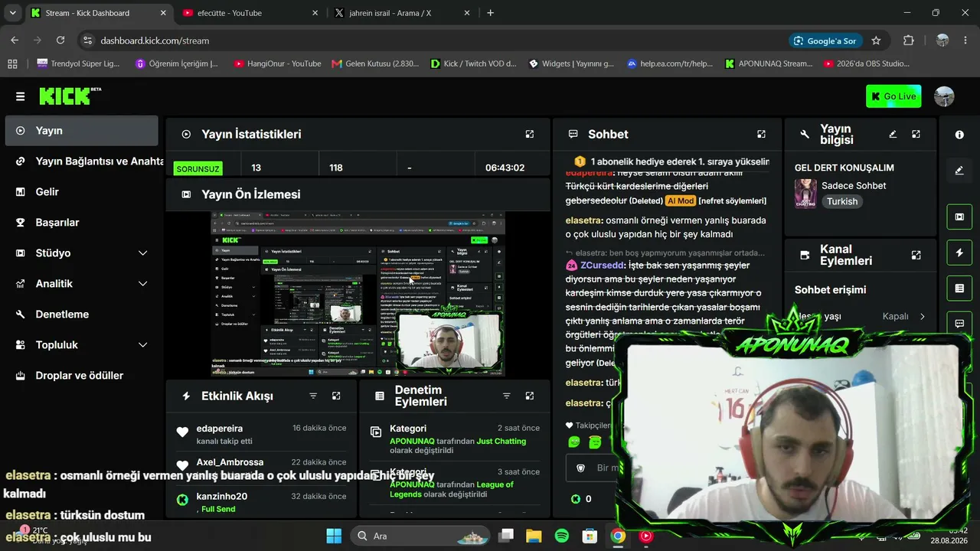Click the ZCursedd username in chat
The height and width of the screenshot is (551, 980).
pyautogui.click(x=603, y=266)
